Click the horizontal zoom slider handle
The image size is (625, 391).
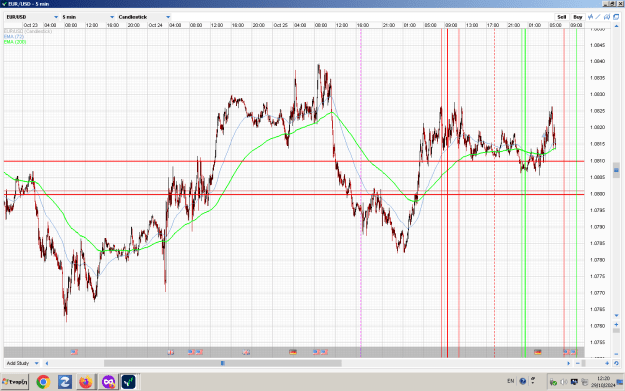[x=584, y=363]
